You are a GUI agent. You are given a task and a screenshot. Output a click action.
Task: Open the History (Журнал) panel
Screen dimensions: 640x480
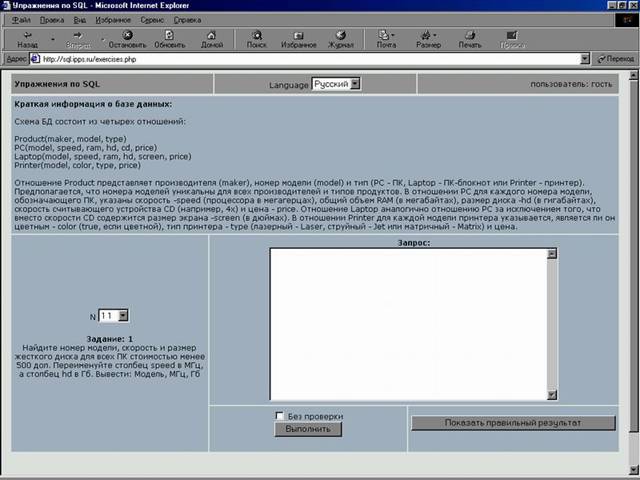341,39
